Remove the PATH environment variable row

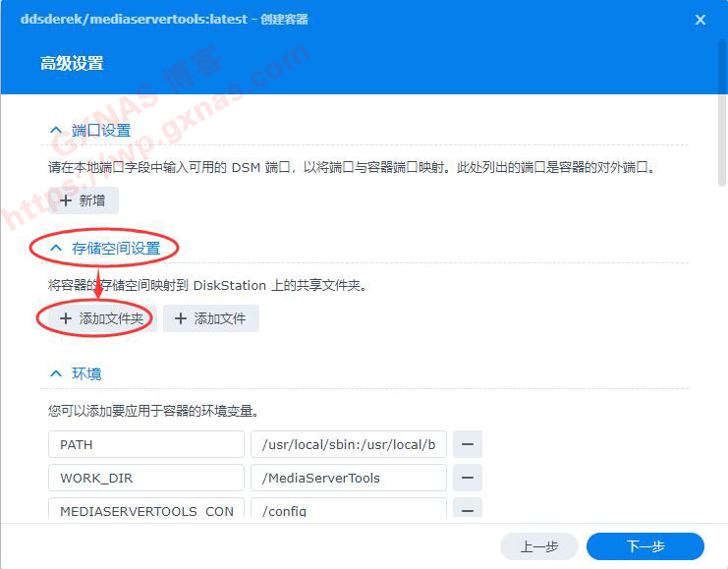pyautogui.click(x=467, y=444)
